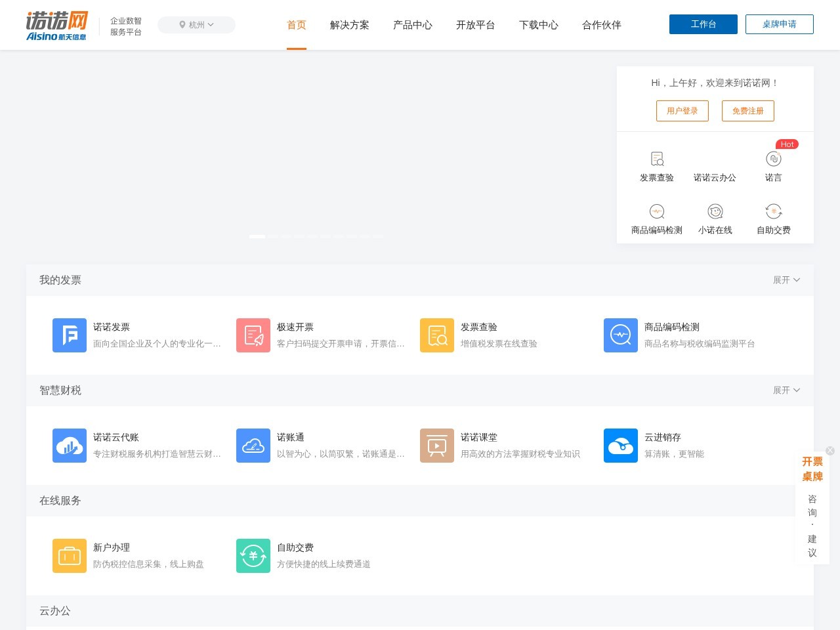Close the floating side widget

tap(830, 451)
